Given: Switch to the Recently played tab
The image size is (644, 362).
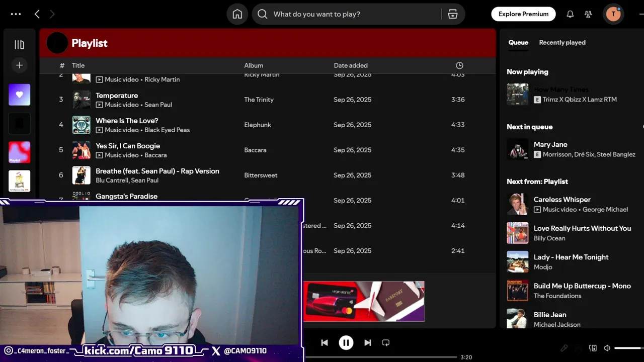Looking at the screenshot, I should coord(562,42).
